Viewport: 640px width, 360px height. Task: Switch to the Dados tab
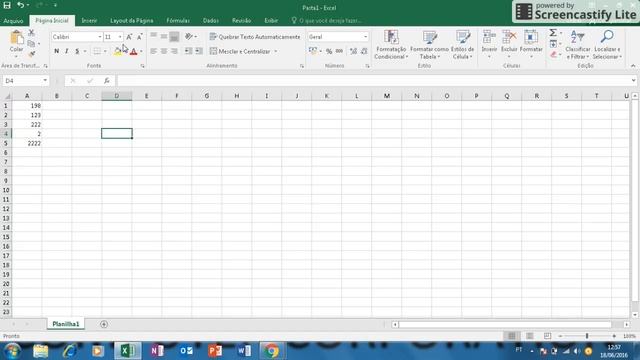pyautogui.click(x=211, y=20)
